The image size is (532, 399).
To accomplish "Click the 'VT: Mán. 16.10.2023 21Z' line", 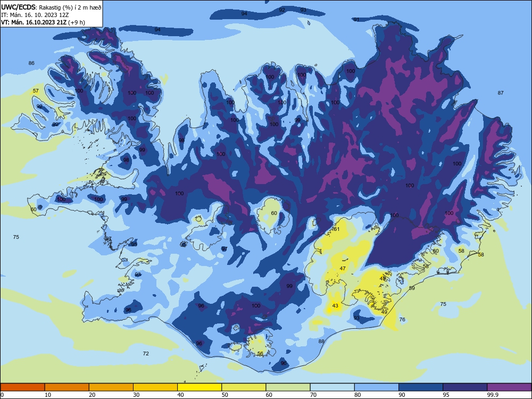I will coord(34,22).
